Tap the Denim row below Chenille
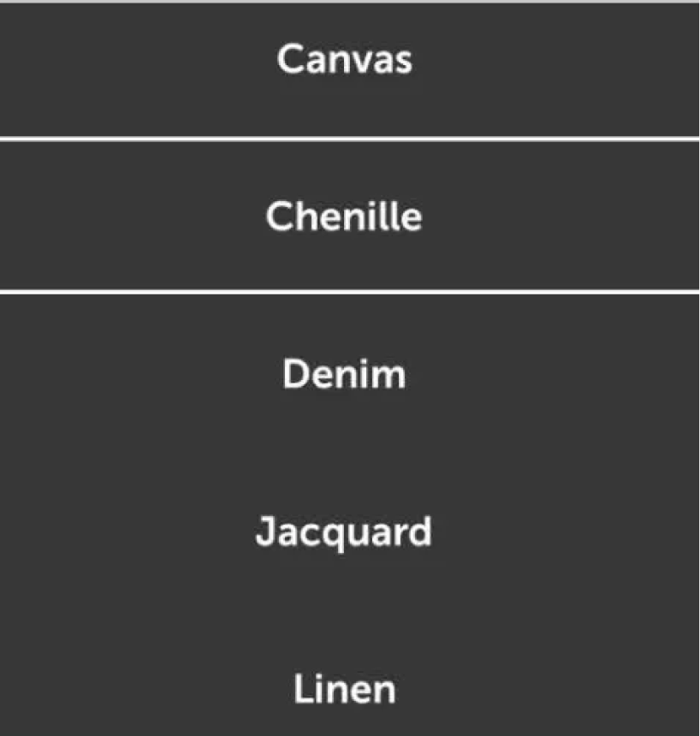700x736 pixels. point(344,375)
